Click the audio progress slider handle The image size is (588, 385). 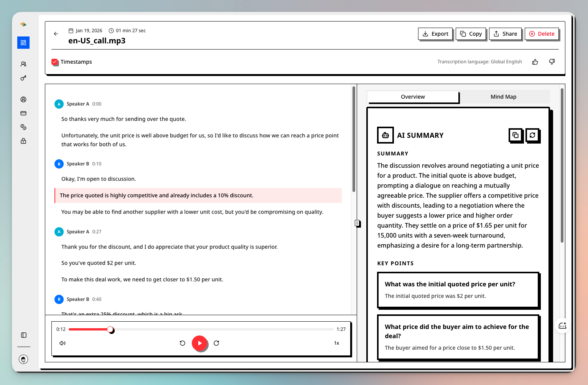click(x=110, y=329)
